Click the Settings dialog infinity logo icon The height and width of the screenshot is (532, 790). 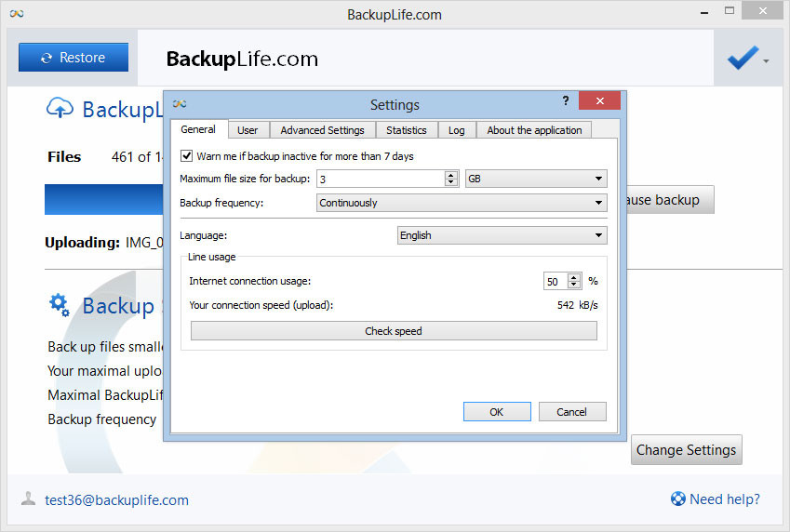point(180,104)
